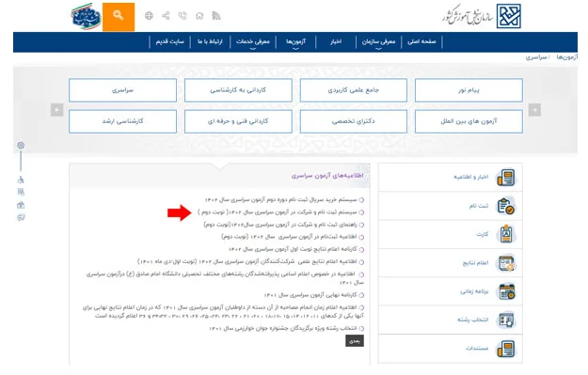Click the انتخاب رشته icon
The width and height of the screenshot is (588, 375).
click(x=506, y=320)
